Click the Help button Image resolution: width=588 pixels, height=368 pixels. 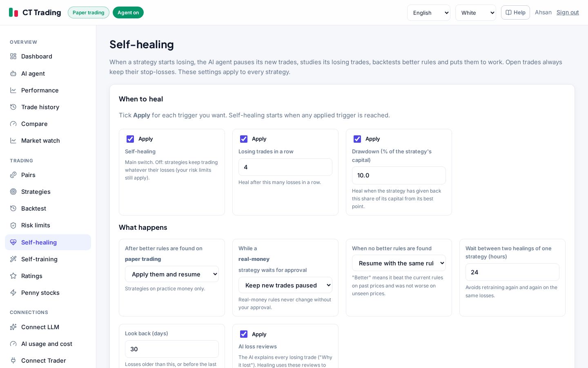click(x=515, y=12)
